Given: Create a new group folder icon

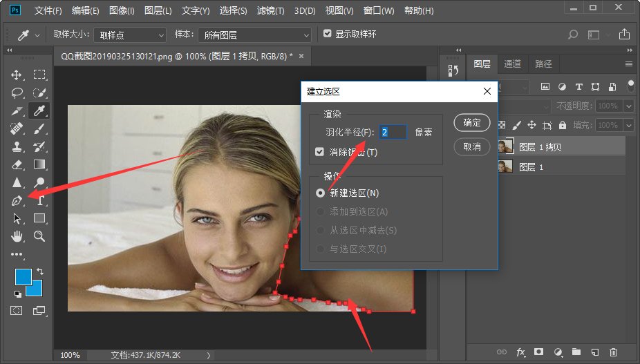Looking at the screenshot, I should [576, 352].
